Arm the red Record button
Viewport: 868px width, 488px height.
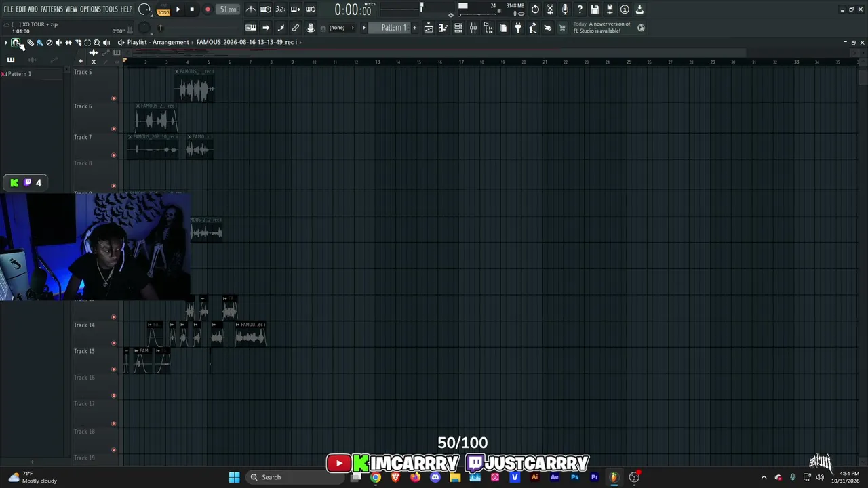tap(208, 9)
